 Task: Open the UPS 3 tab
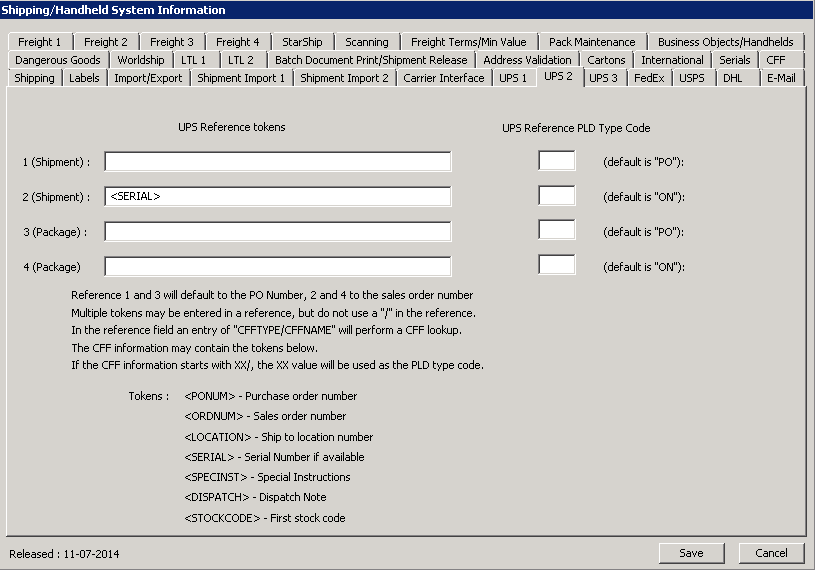(602, 78)
